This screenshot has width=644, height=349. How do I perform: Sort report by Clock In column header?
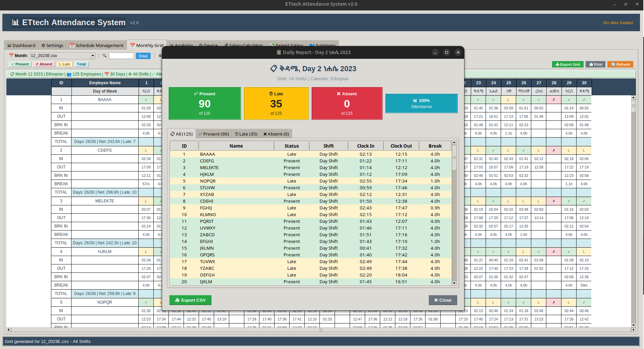(x=365, y=146)
